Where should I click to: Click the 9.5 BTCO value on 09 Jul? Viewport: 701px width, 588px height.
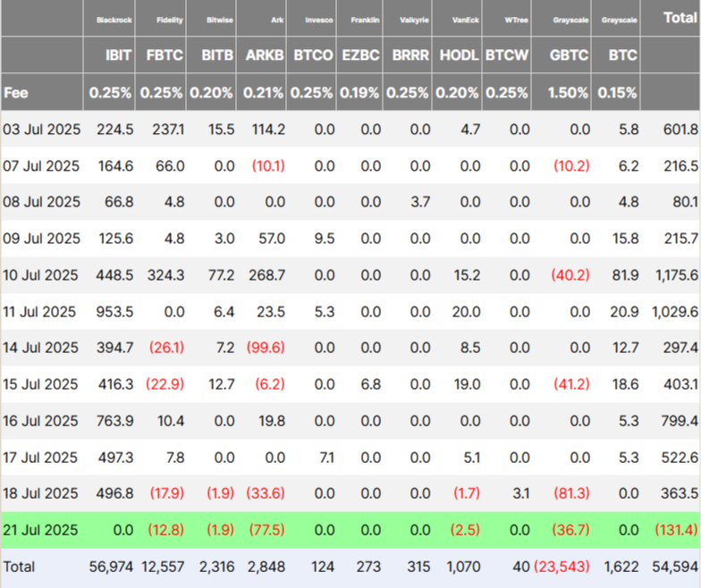(324, 239)
